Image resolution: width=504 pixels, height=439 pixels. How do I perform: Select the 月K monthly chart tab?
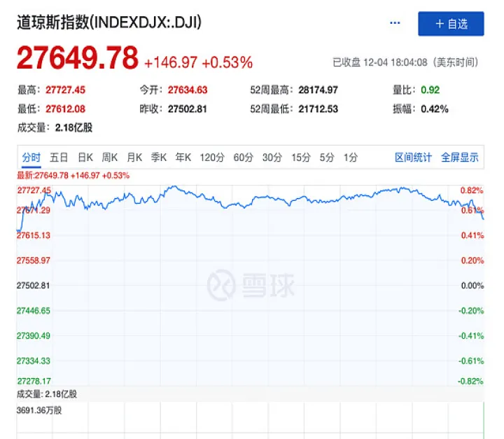tap(134, 158)
